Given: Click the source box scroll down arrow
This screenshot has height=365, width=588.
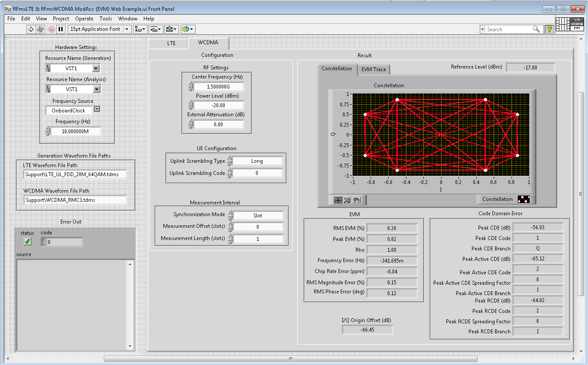Looking at the screenshot, I should (x=130, y=346).
